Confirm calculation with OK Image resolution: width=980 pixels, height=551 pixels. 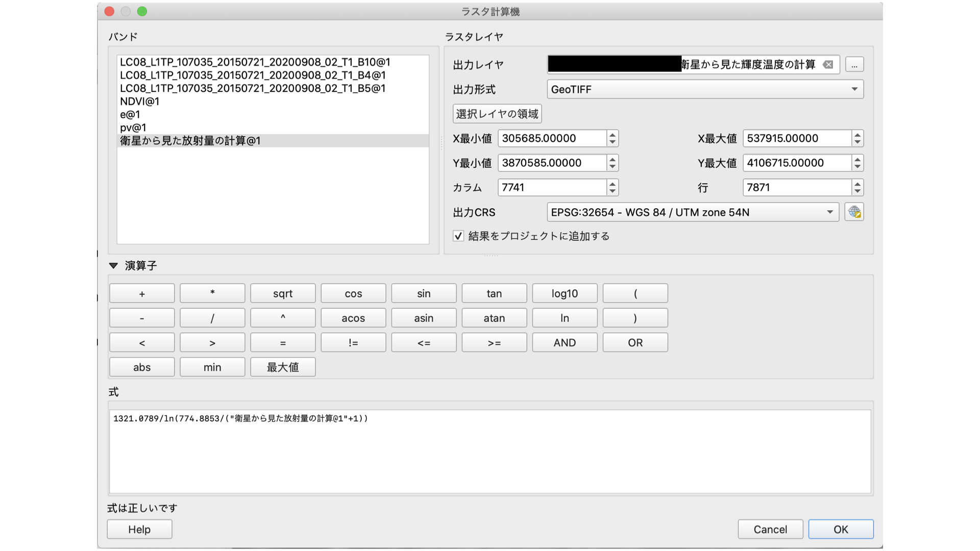coord(841,529)
